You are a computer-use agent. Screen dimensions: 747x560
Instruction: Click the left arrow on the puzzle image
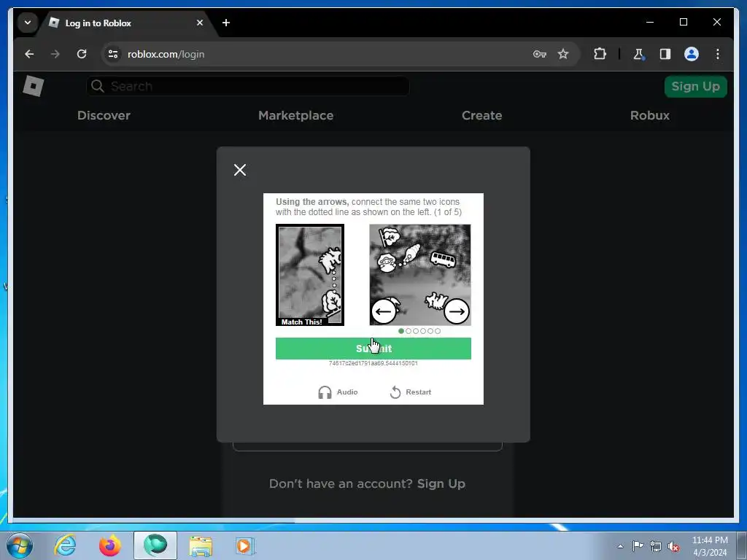(384, 311)
